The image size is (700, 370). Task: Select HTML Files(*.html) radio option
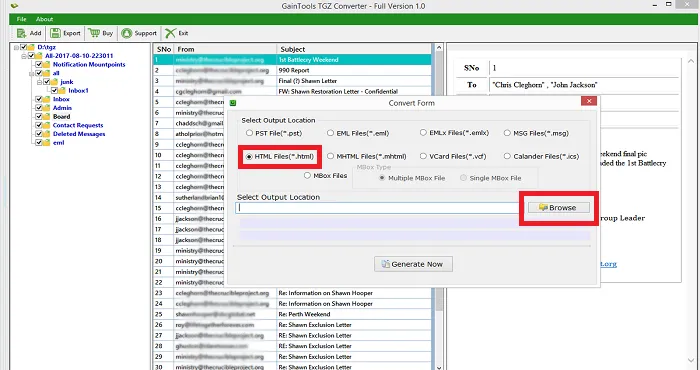(249, 157)
